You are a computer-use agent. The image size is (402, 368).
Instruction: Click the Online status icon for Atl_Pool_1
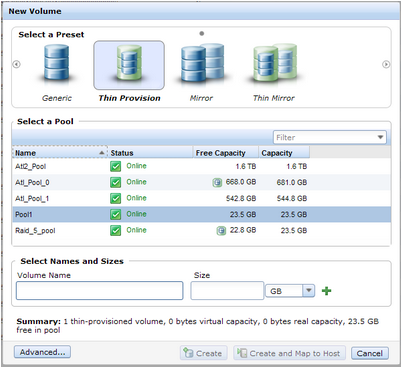click(x=115, y=198)
